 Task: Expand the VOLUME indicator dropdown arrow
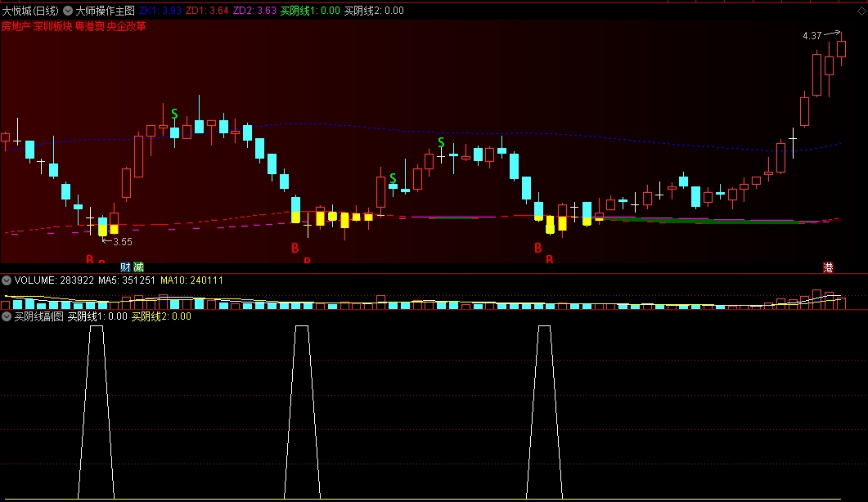(7, 280)
